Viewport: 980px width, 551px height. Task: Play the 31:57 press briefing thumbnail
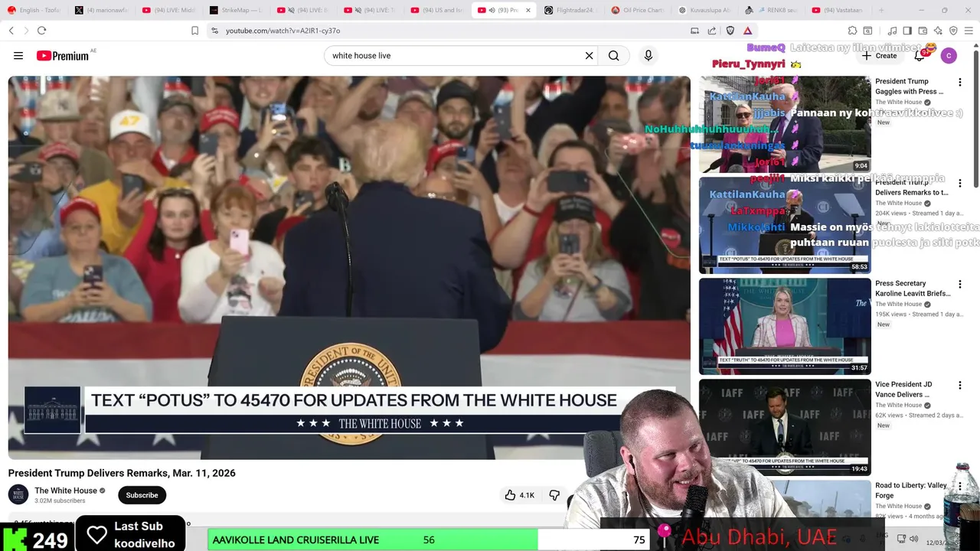click(785, 326)
